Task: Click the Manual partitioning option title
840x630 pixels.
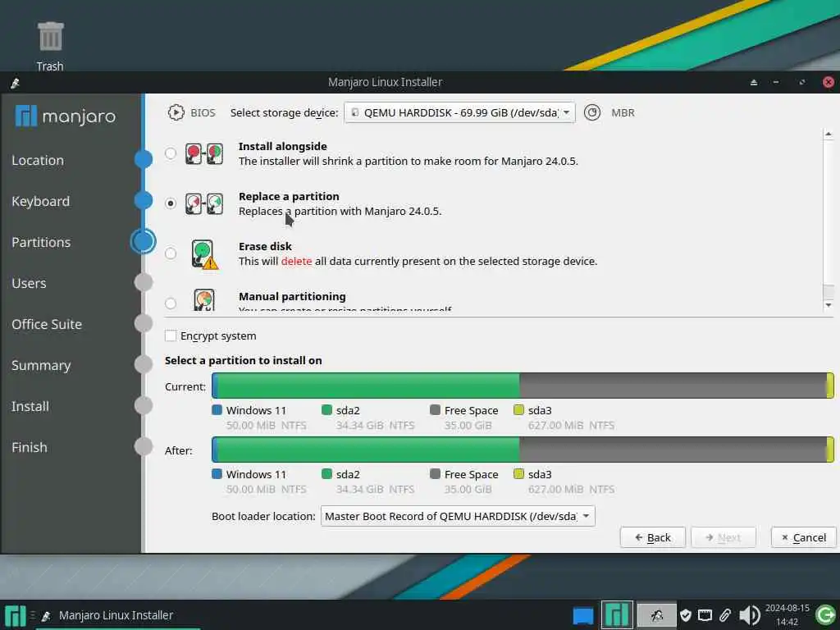Action: coord(293,296)
